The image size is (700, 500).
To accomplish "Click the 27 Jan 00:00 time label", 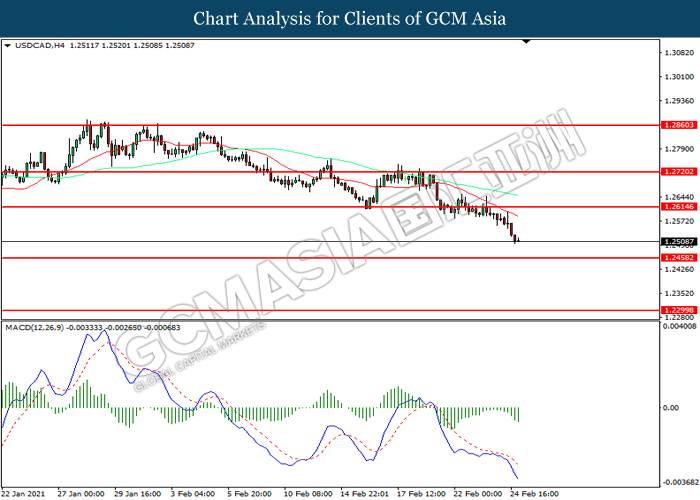I will (x=81, y=494).
